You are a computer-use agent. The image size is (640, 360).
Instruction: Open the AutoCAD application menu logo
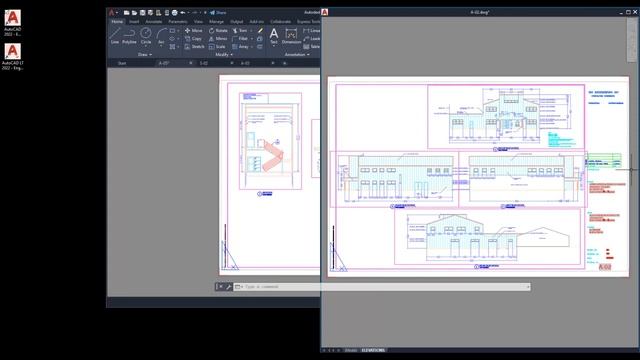[x=111, y=13]
